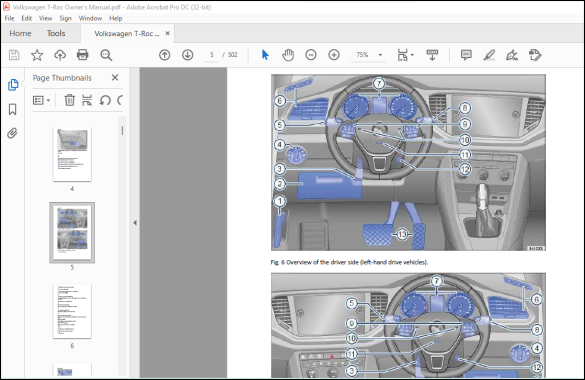Open the upload to cloud icon
The width and height of the screenshot is (585, 380).
coord(60,55)
